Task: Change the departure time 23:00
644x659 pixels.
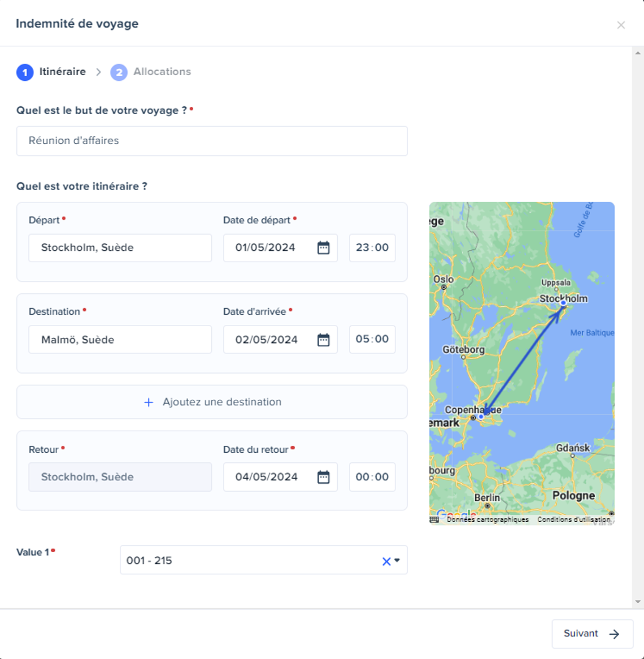Action: click(x=372, y=248)
